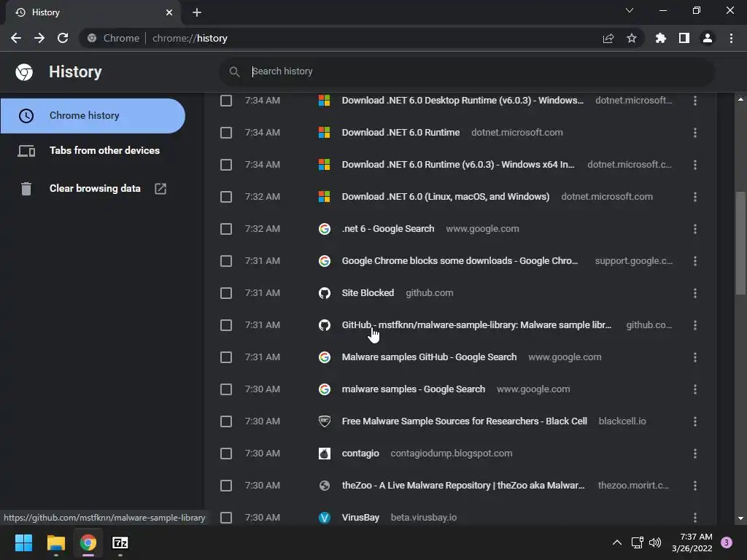
Task: Open Download .NET 6.0 (Linux, macOS, and Windows) link
Action: (x=446, y=197)
